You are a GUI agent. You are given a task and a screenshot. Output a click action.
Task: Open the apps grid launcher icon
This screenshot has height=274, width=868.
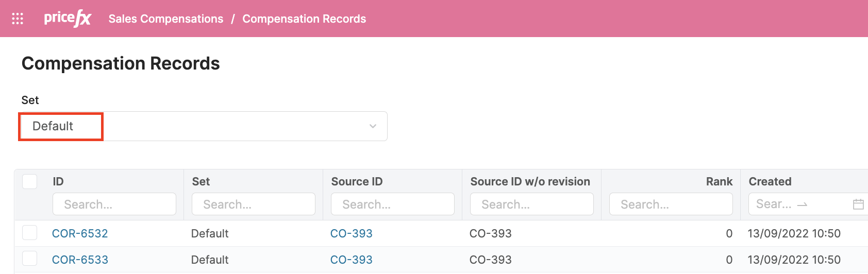click(18, 19)
